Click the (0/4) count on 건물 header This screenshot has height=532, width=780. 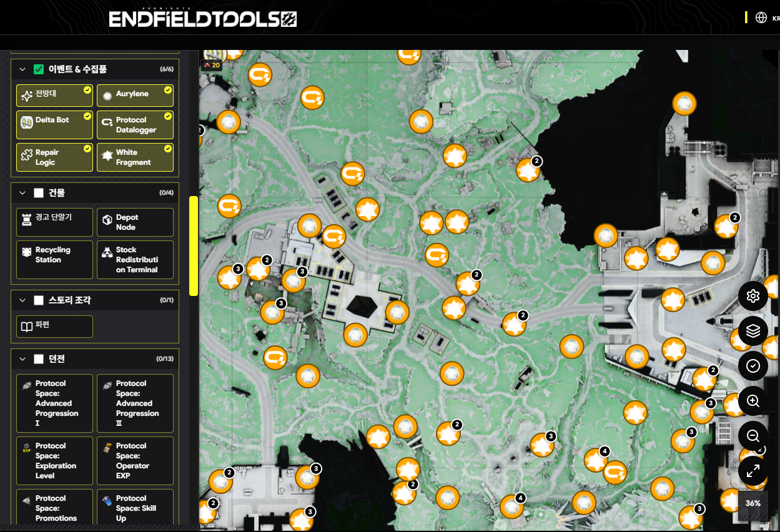pyautogui.click(x=166, y=193)
